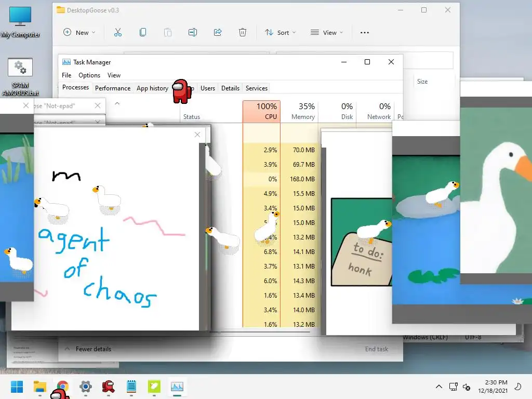This screenshot has width=532, height=399.
Task: Sort processes by Network column
Action: pos(376,111)
